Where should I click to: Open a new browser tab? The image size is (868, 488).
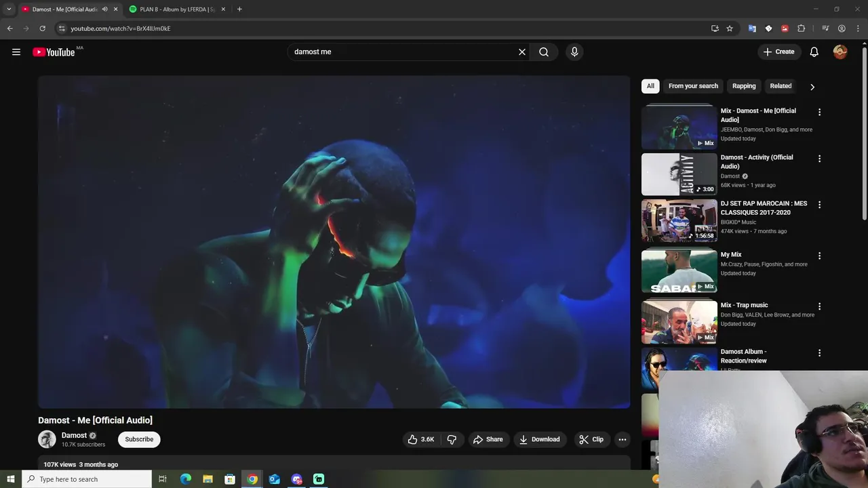pos(239,9)
